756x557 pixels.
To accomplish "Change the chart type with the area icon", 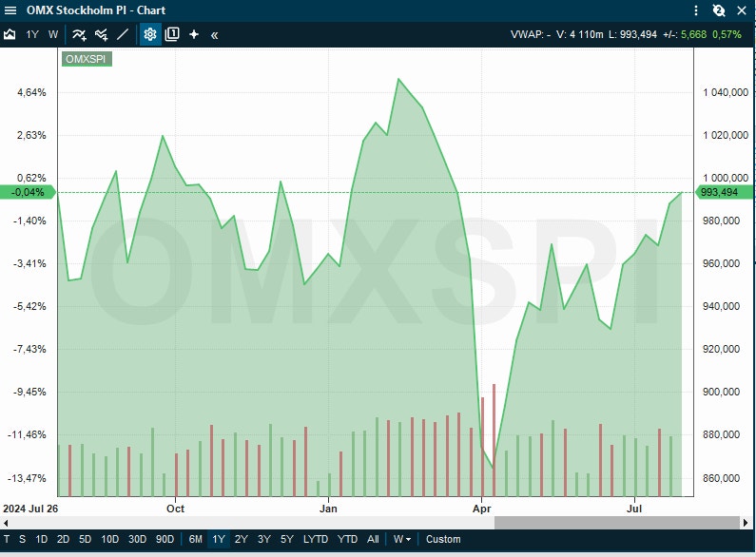I will click(x=10, y=34).
